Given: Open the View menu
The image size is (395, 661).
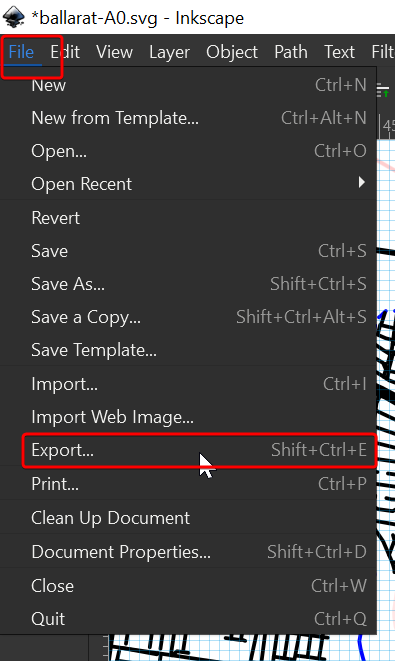Looking at the screenshot, I should (114, 52).
